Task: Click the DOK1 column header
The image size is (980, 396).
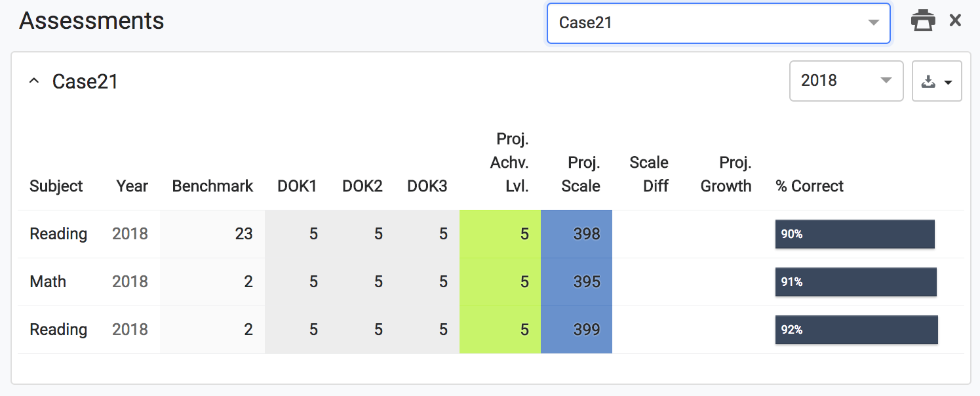Action: coord(297,186)
